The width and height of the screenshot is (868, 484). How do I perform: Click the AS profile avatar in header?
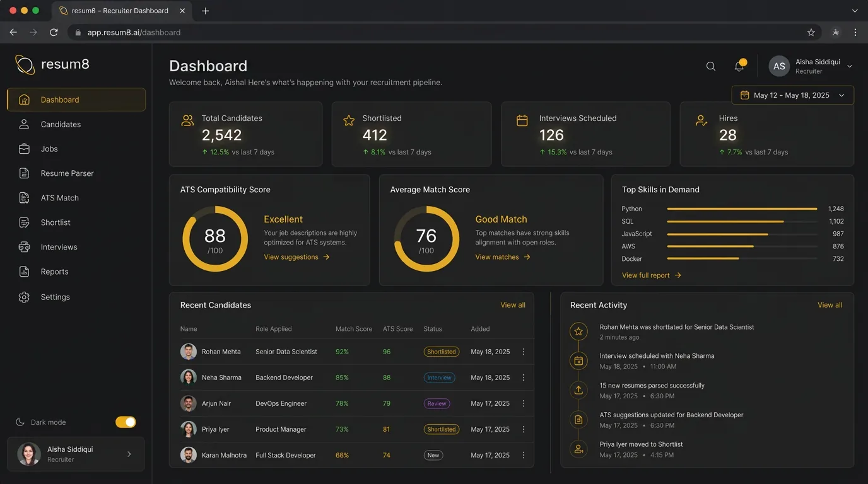point(779,66)
